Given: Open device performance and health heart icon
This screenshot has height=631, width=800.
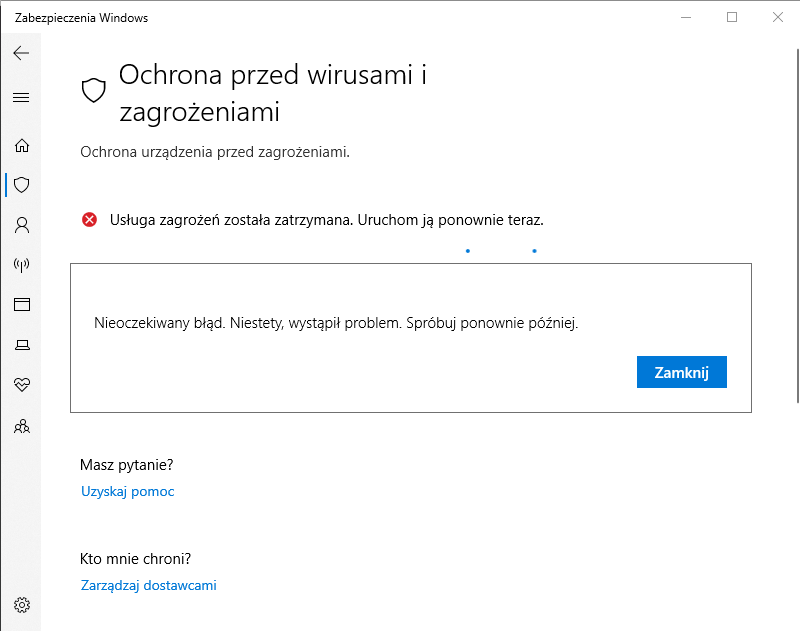Looking at the screenshot, I should tap(21, 385).
